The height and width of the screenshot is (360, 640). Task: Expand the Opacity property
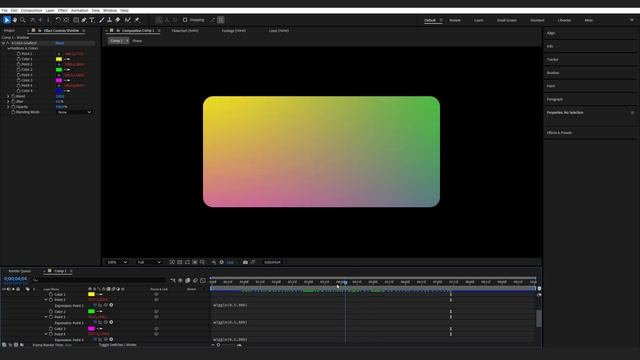point(8,107)
